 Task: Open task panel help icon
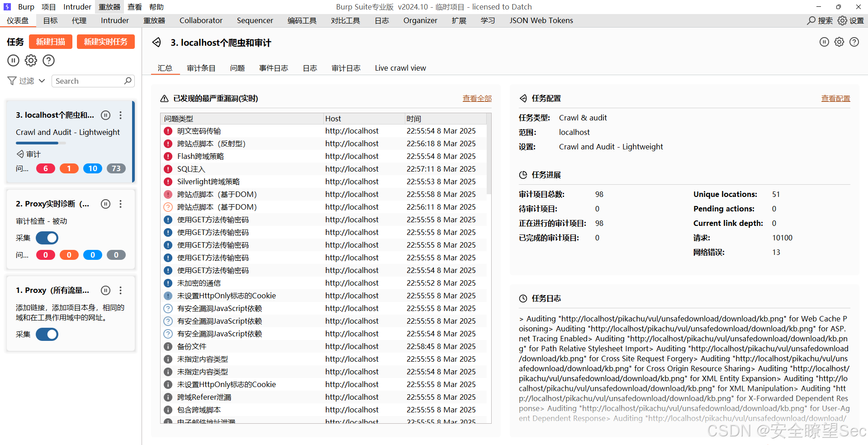pos(48,60)
